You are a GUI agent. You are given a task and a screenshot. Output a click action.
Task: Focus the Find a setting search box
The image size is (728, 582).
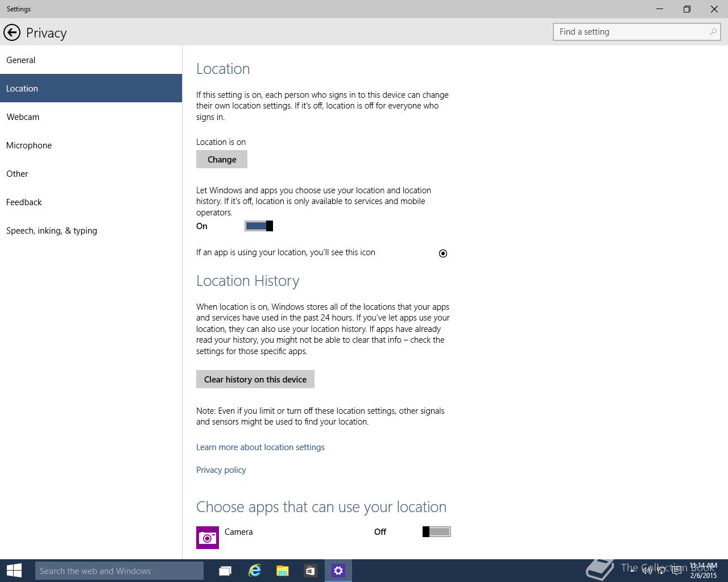tap(637, 32)
